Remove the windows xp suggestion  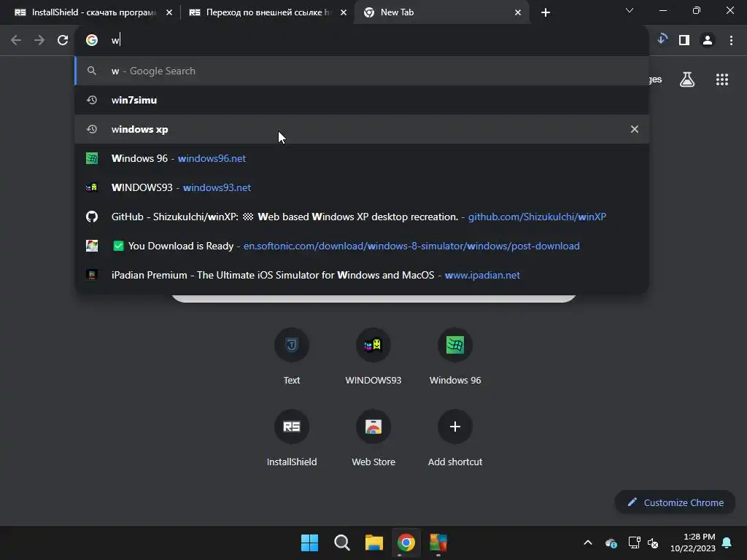coord(634,129)
